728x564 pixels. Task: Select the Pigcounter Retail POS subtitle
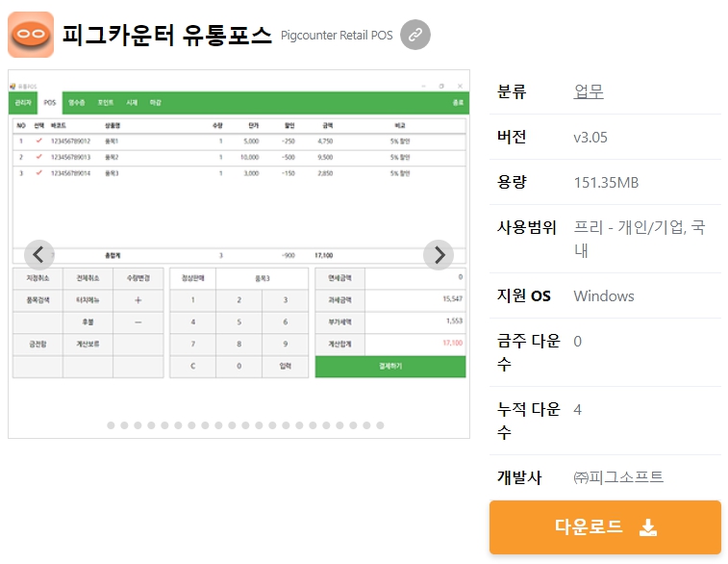click(337, 36)
